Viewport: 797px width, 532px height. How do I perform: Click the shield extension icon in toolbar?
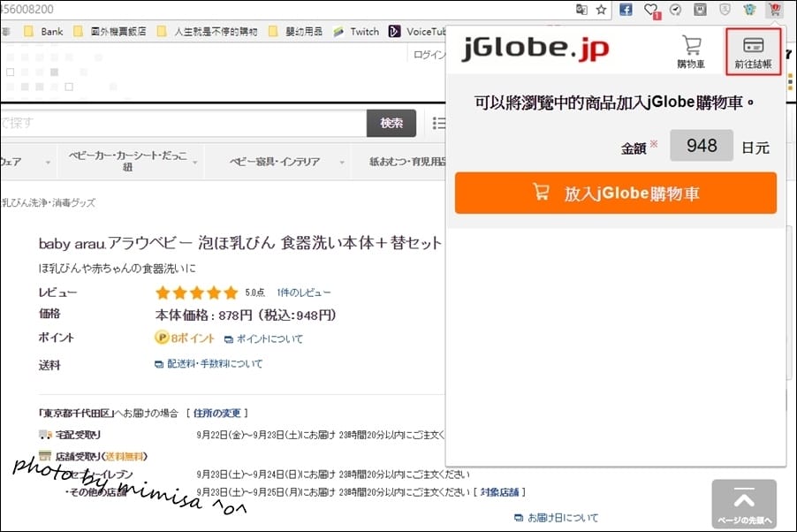pyautogui.click(x=725, y=9)
